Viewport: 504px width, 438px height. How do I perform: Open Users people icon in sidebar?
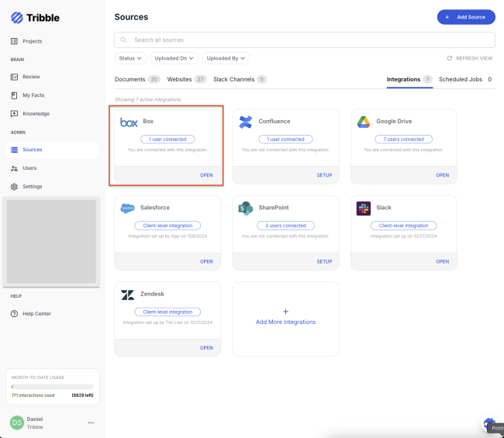click(14, 168)
